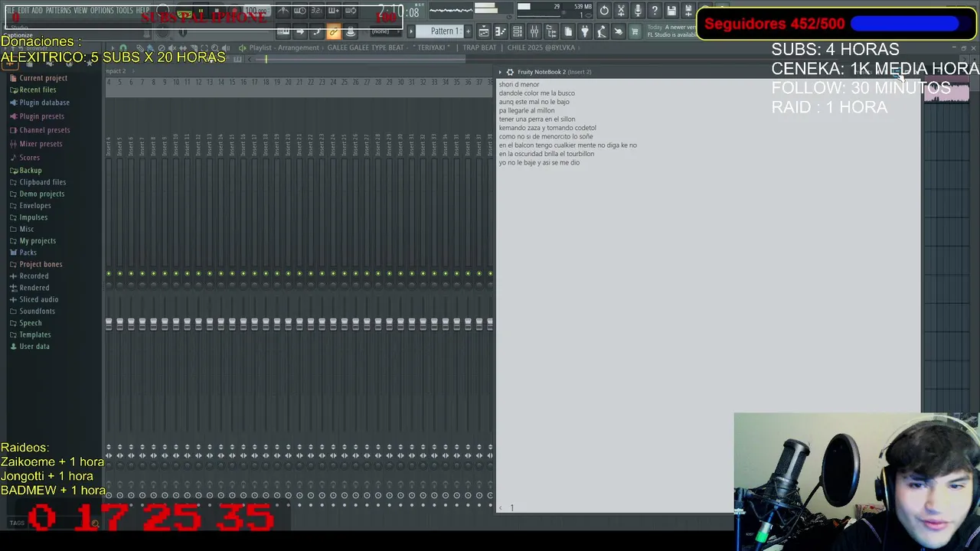
Task: Click the 2:10:08 song time display
Action: pos(396,11)
